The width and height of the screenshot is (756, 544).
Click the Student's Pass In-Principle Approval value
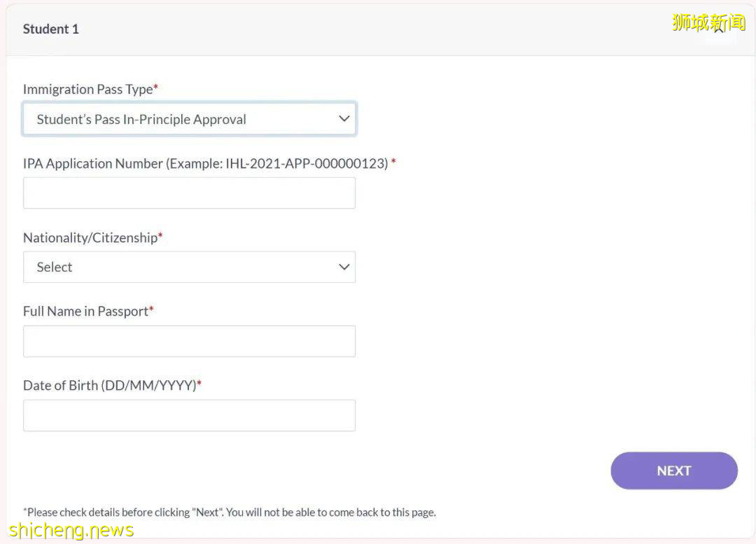click(141, 119)
